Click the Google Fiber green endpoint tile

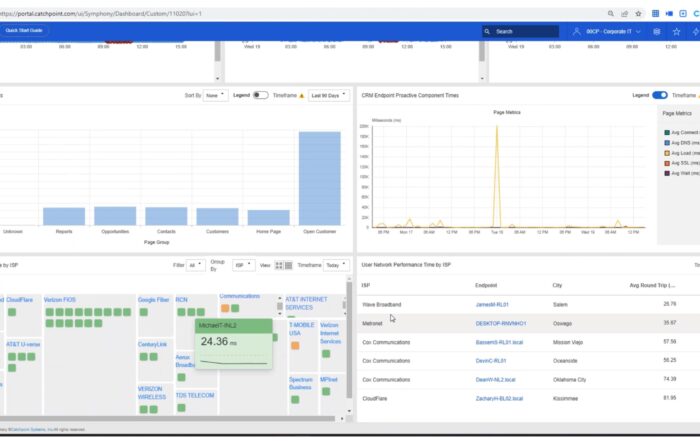[x=144, y=312]
